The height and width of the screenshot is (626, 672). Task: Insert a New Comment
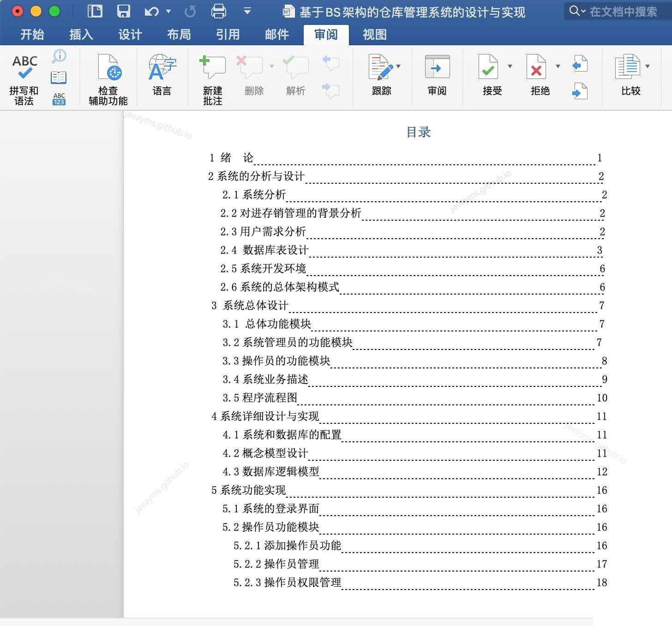click(x=212, y=80)
